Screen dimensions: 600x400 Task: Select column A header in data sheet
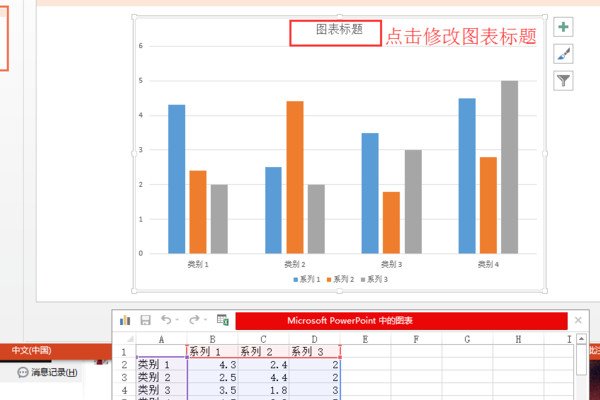[x=161, y=339]
